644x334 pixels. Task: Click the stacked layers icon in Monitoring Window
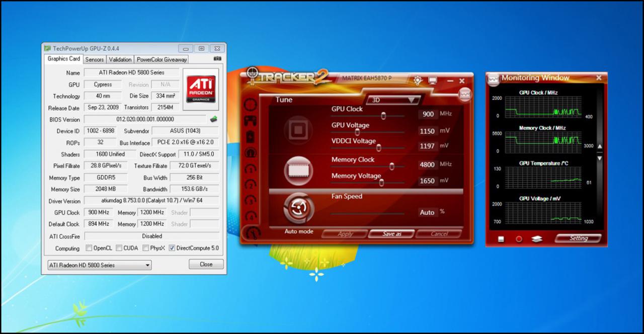click(537, 239)
